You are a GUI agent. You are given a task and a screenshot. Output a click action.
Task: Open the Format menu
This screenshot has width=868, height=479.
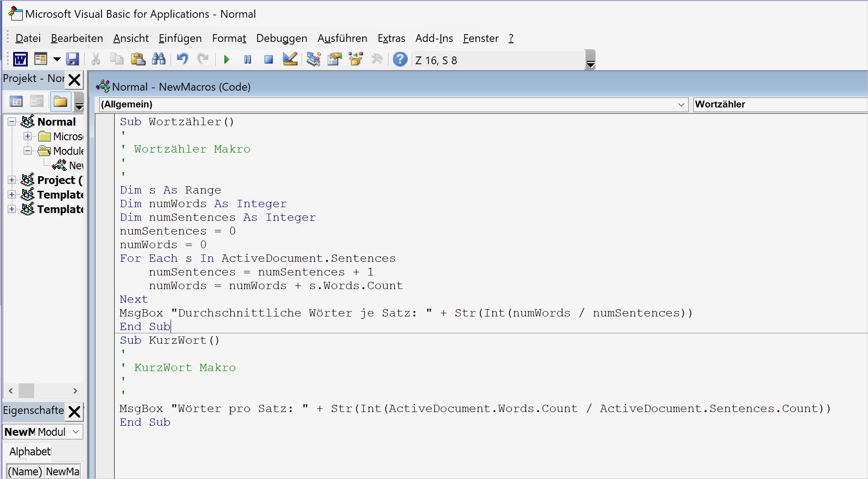(x=229, y=38)
